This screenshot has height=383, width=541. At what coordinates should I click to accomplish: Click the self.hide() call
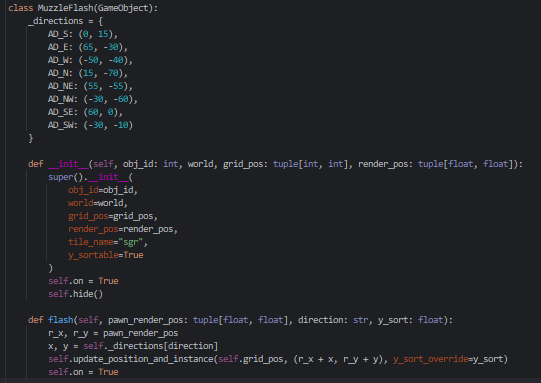(x=76, y=294)
